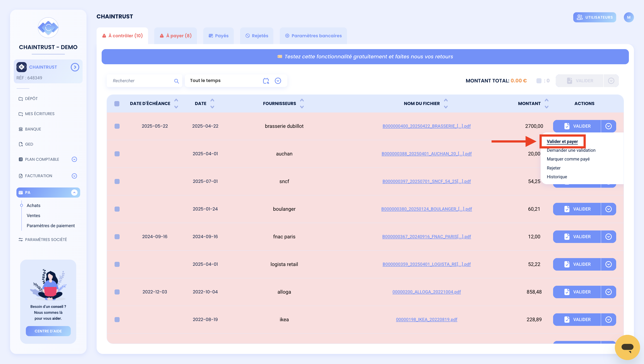Choose Valider et payer menu option
The height and width of the screenshot is (364, 644).
pos(562,141)
